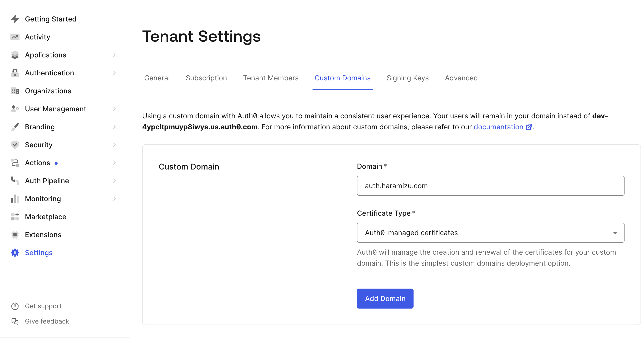Switch to the Signing Keys tab
This screenshot has height=345, width=644.
tap(407, 78)
